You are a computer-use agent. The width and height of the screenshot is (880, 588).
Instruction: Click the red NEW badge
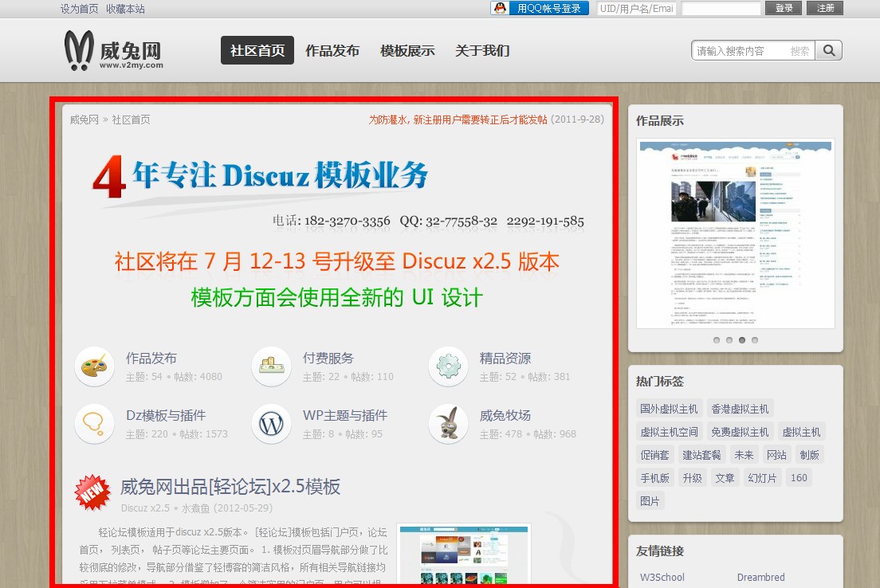[92, 492]
